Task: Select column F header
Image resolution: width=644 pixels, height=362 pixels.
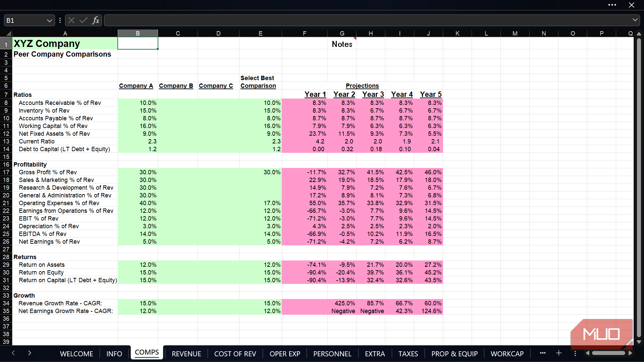Action: click(305, 33)
